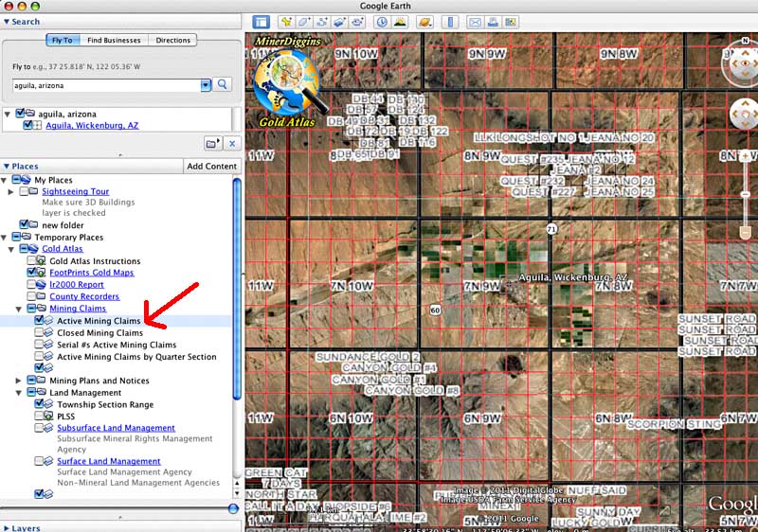Uncheck Active Mining Claims layer
The height and width of the screenshot is (532, 758).
39,320
